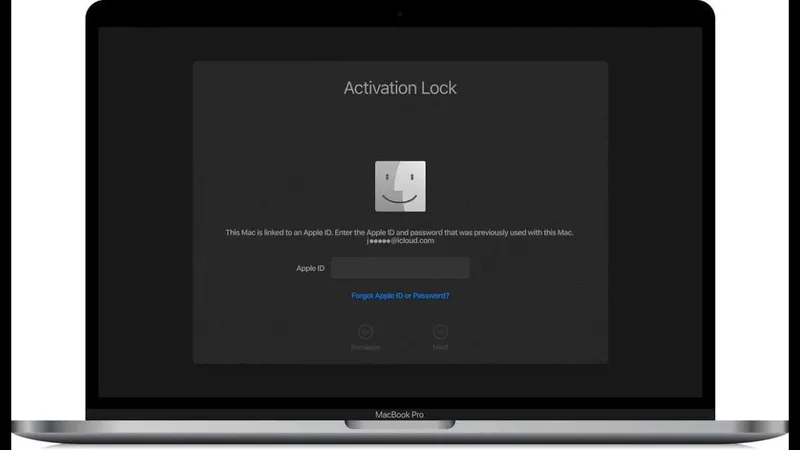Open the Forgot Apple ID or Password link
800x450 pixels.
pyautogui.click(x=400, y=295)
